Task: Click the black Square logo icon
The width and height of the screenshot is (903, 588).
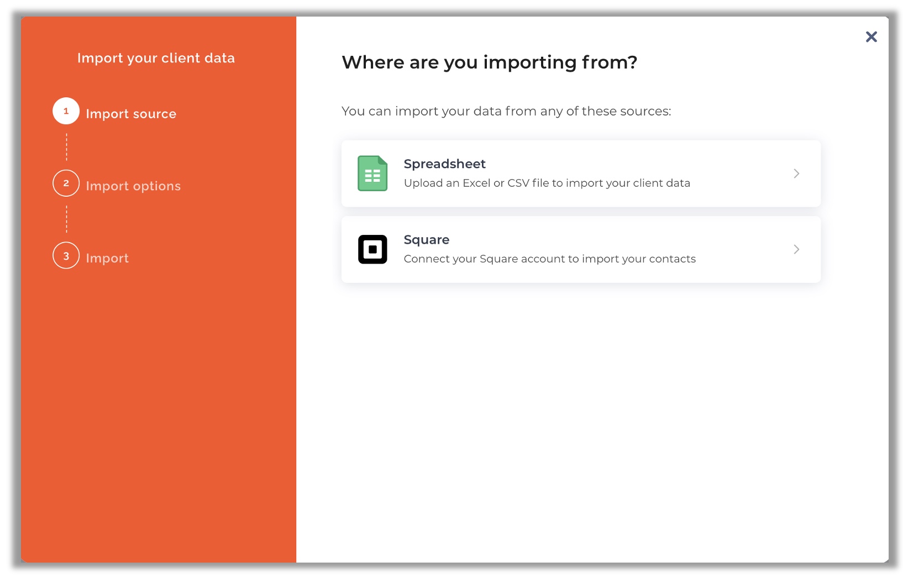Action: point(372,249)
